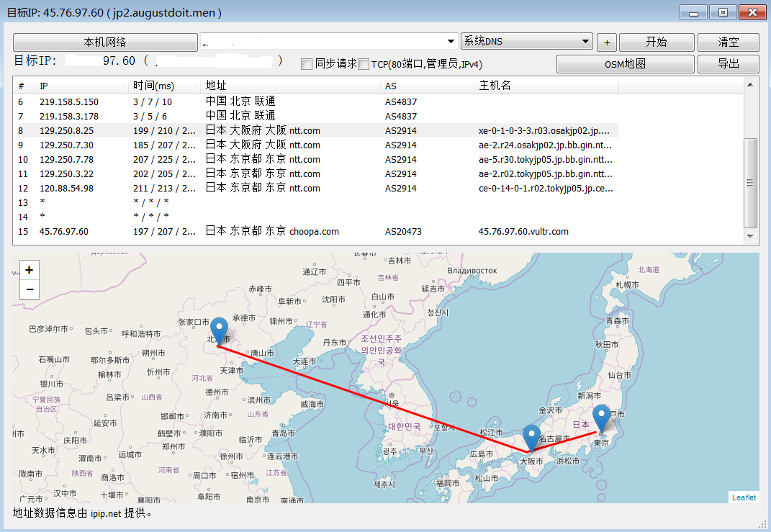Click the timed-out hop 14 row

[316, 217]
